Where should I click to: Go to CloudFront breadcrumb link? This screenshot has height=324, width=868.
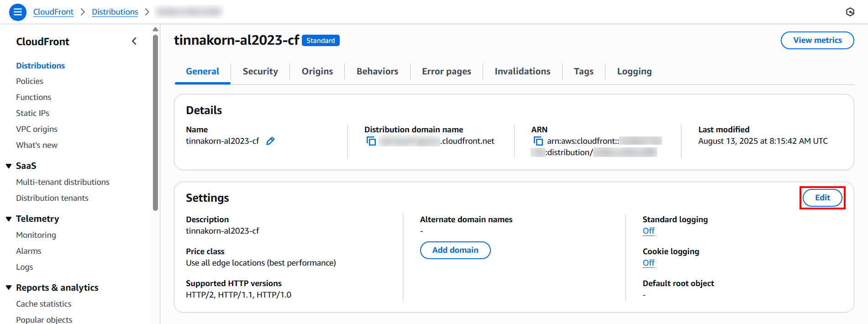tap(53, 12)
